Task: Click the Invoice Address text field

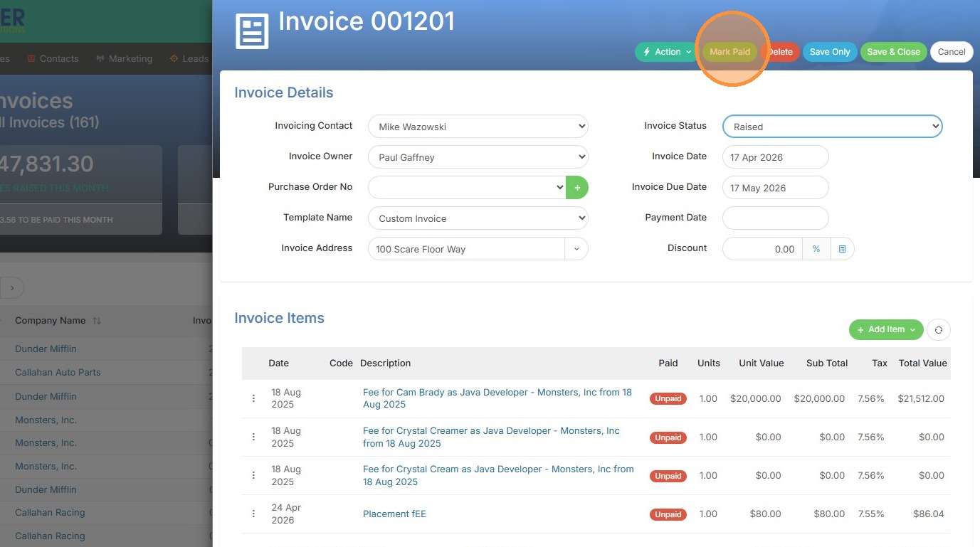Action: 467,249
